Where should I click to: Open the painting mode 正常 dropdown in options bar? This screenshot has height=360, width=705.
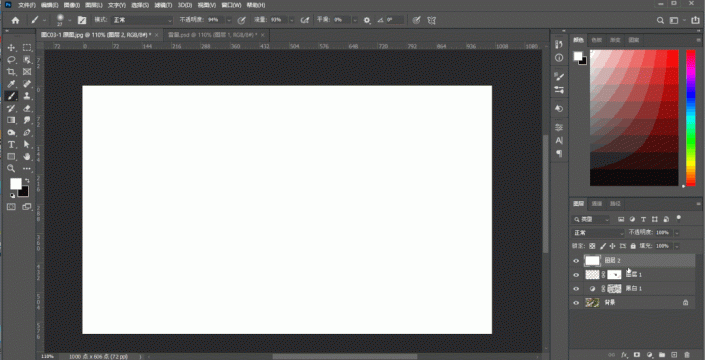point(143,20)
